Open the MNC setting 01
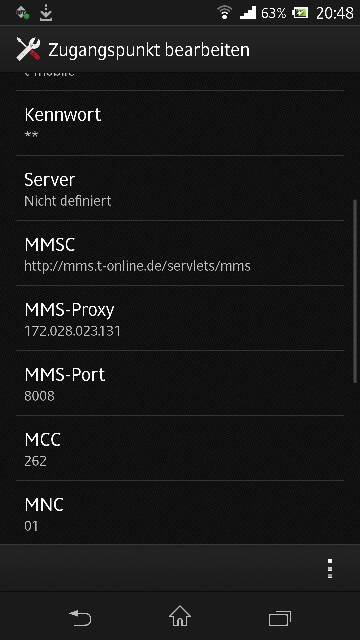 [x=180, y=512]
